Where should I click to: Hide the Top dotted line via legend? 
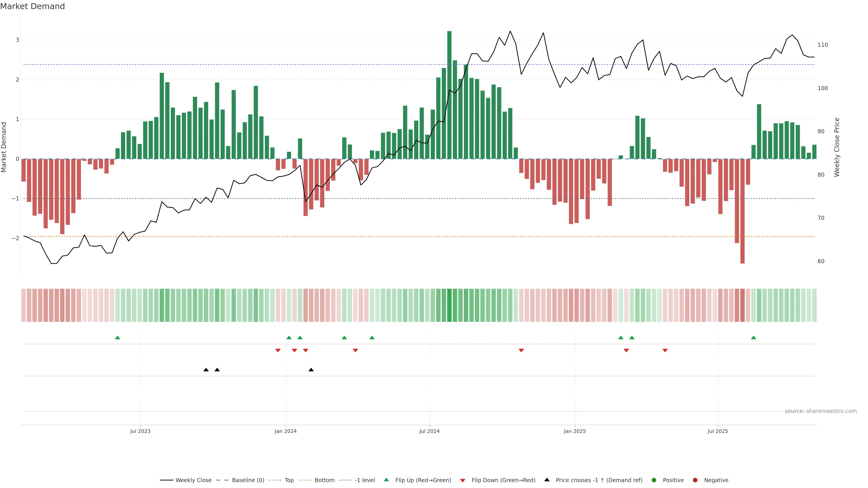pos(289,480)
